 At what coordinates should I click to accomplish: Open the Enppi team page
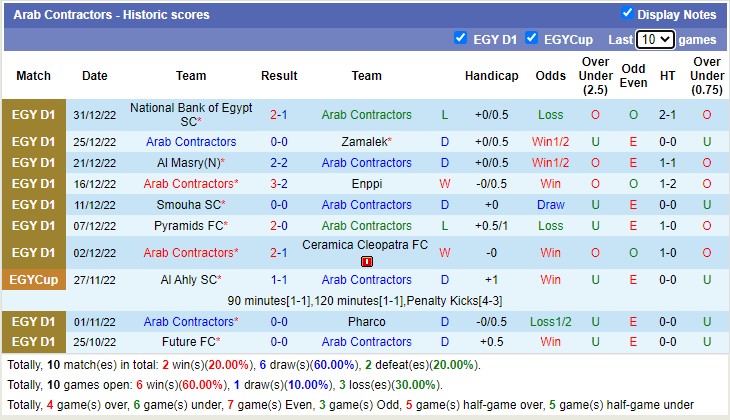tap(366, 184)
